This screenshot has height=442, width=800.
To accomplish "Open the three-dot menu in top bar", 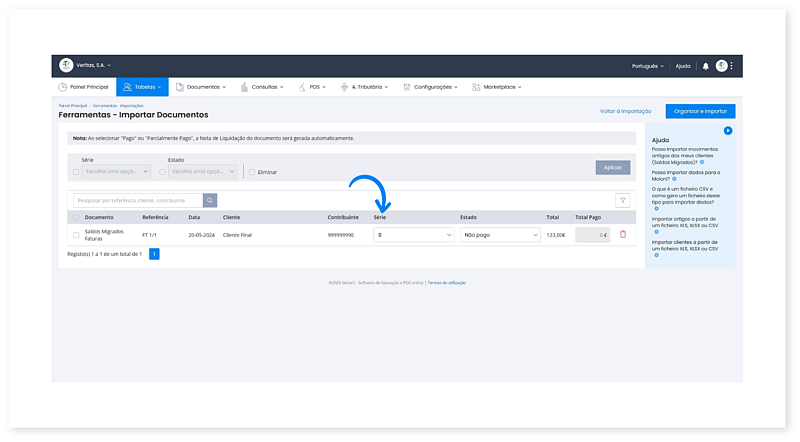I will [x=732, y=66].
